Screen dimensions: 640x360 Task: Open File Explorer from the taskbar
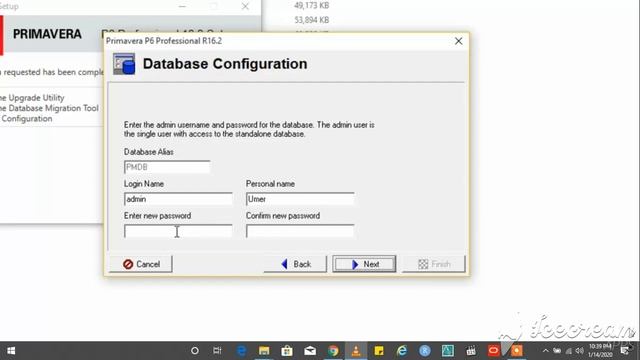pos(264,351)
